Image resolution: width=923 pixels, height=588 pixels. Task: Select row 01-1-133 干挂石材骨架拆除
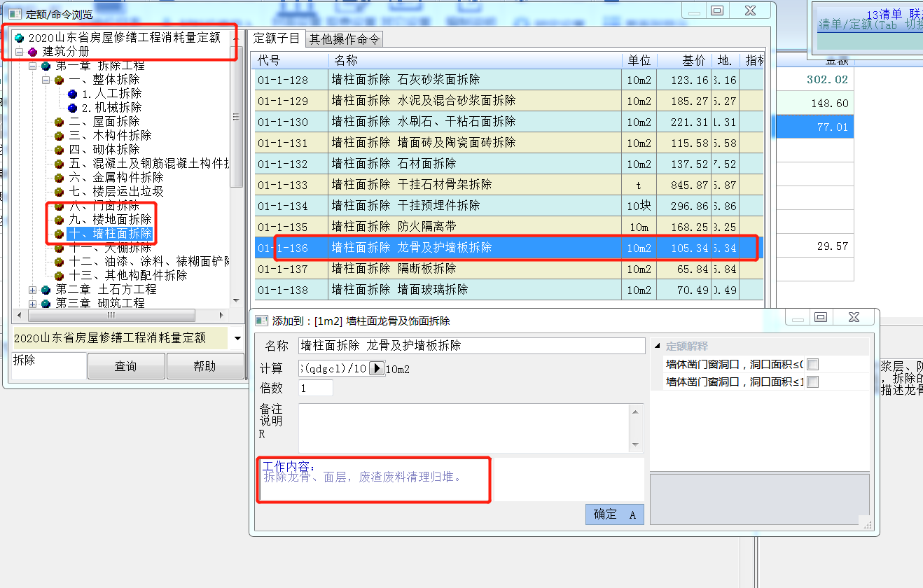click(508, 185)
